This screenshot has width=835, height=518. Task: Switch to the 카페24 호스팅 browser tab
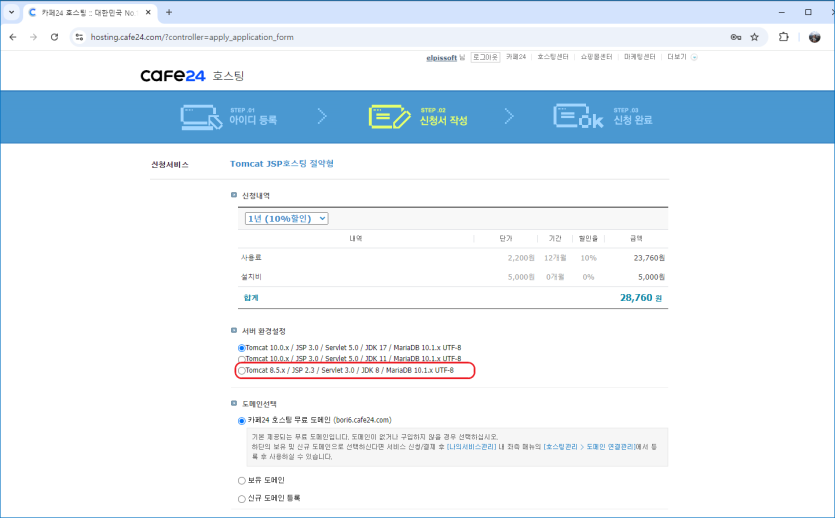click(x=89, y=12)
